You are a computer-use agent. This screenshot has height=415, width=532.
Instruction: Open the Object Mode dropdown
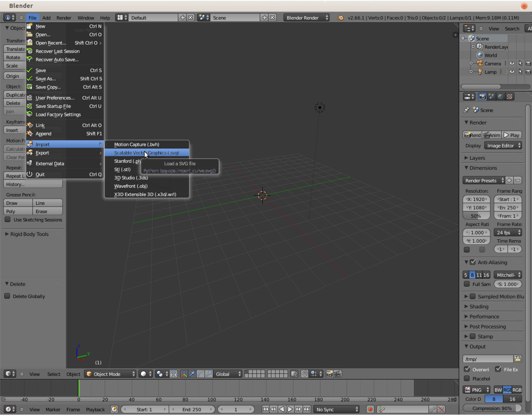[111, 374]
